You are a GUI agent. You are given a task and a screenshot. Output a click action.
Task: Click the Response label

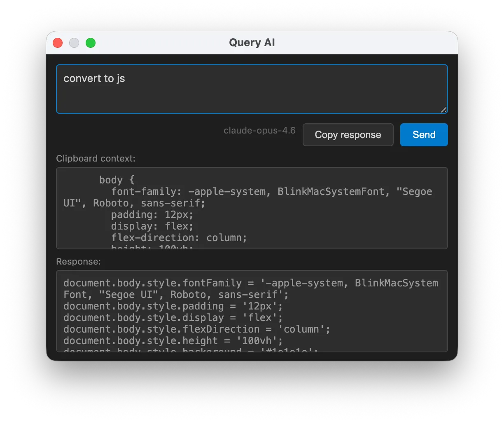78,261
